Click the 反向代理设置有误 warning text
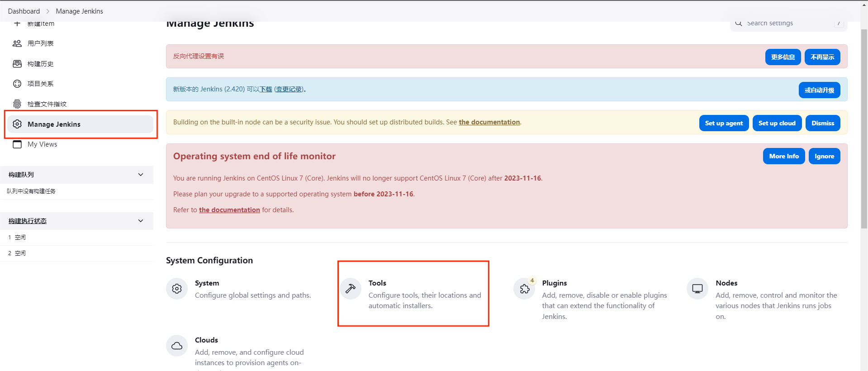868x371 pixels. (199, 56)
